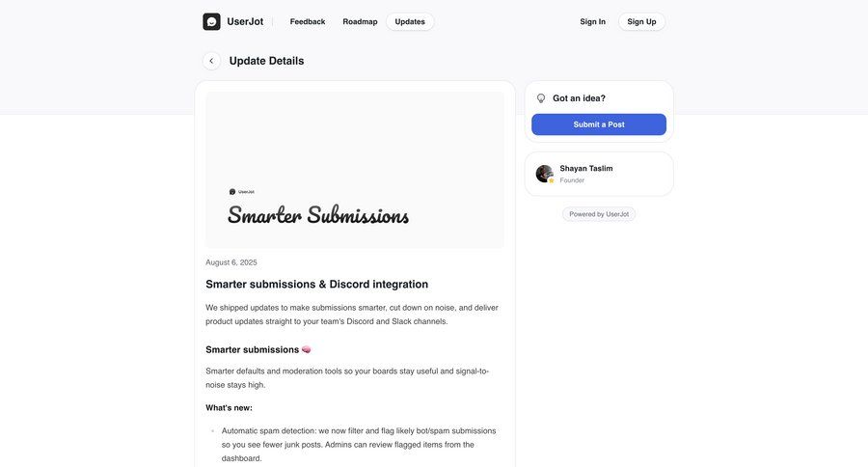868x467 pixels.
Task: Click the Shayan Taslim author name
Action: point(586,168)
